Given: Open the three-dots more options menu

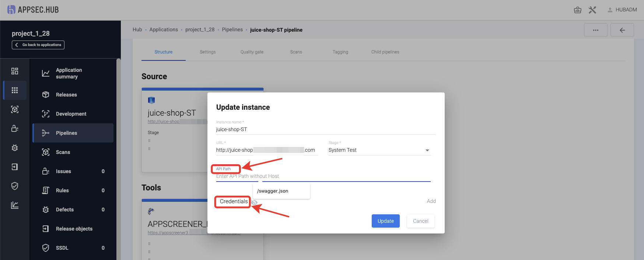Looking at the screenshot, I should pyautogui.click(x=595, y=30).
